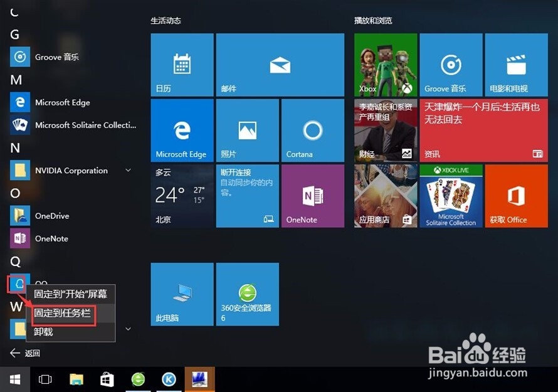Choose 卸载 from the context menu
Viewport: 558px width, 392px height.
point(70,332)
